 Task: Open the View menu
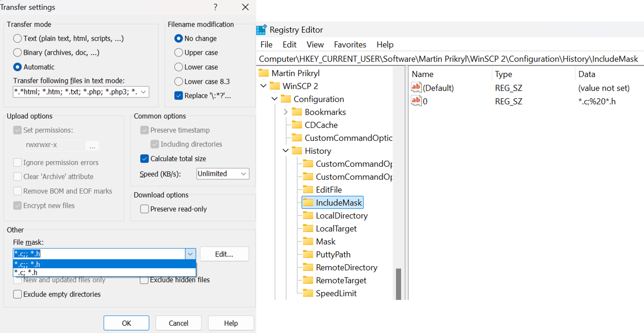coord(315,45)
